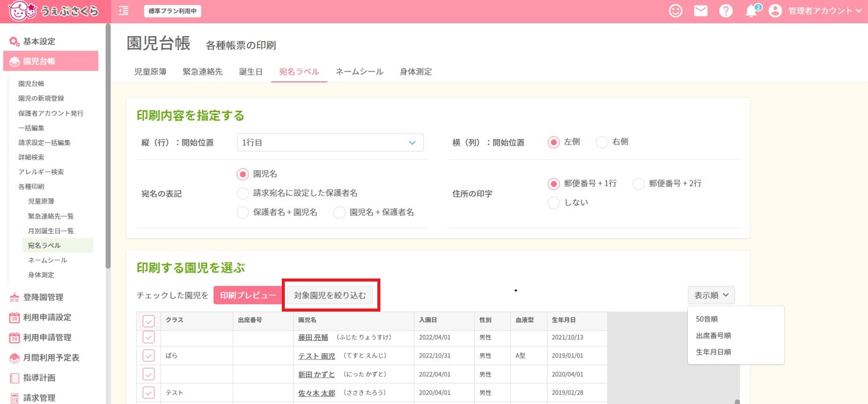868x404 pixels.
Task: Choose しない for 住所の印字
Action: (x=555, y=202)
